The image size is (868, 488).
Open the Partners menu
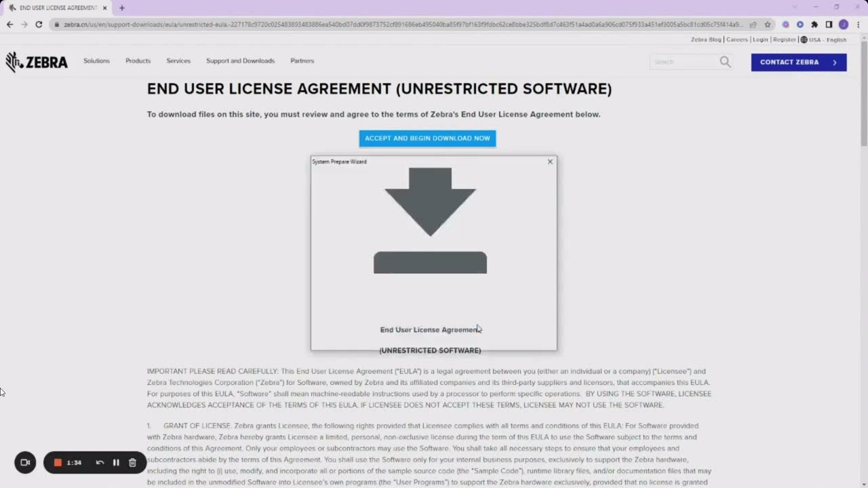[302, 61]
